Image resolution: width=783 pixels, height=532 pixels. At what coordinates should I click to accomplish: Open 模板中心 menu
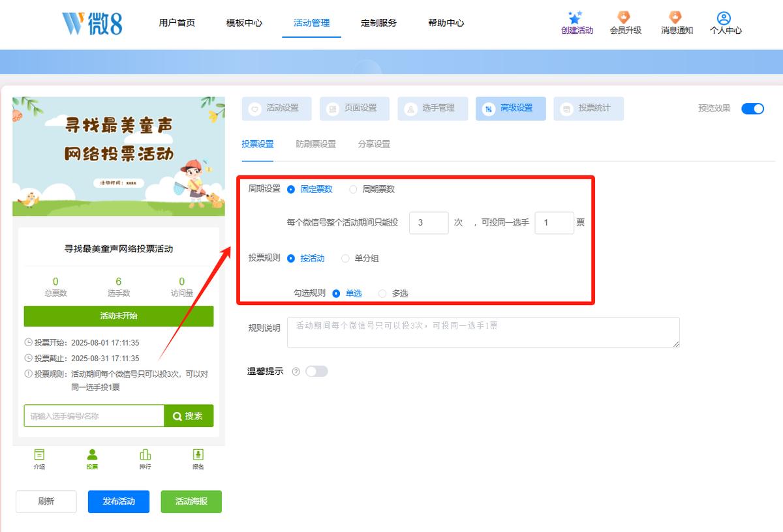[x=244, y=23]
